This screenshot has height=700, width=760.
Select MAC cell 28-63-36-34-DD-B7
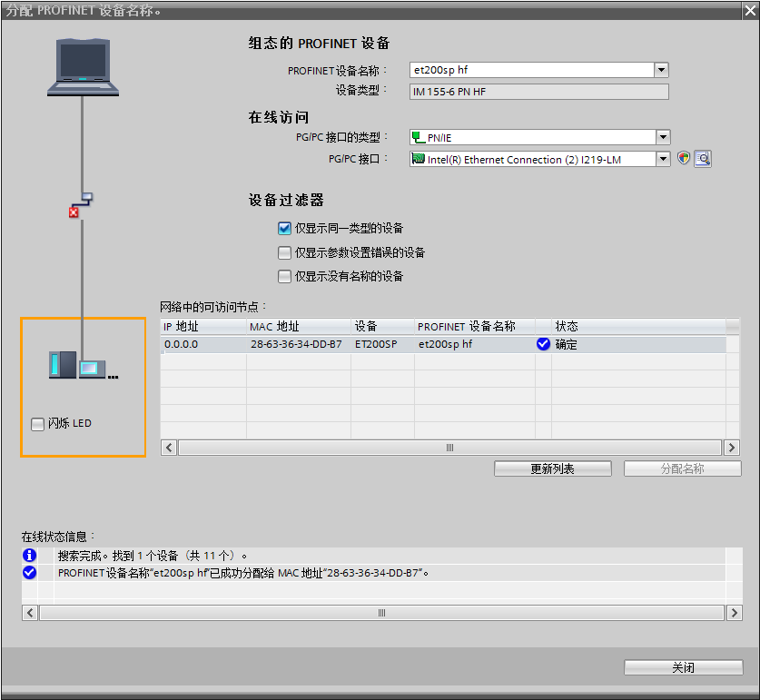pyautogui.click(x=299, y=344)
